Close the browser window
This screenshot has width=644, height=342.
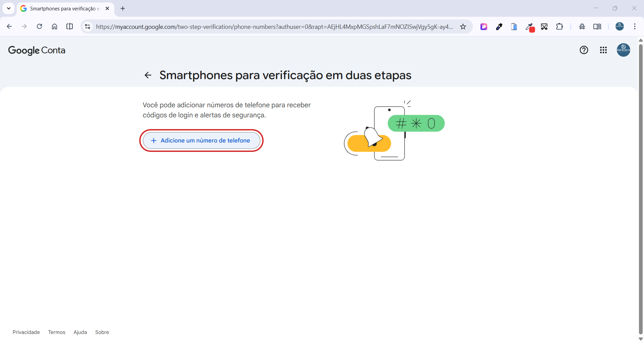634,8
